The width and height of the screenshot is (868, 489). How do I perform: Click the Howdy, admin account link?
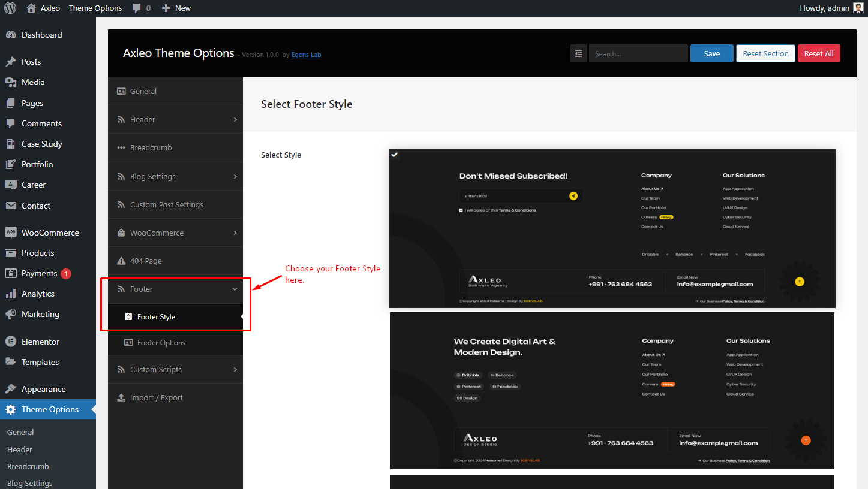831,8
